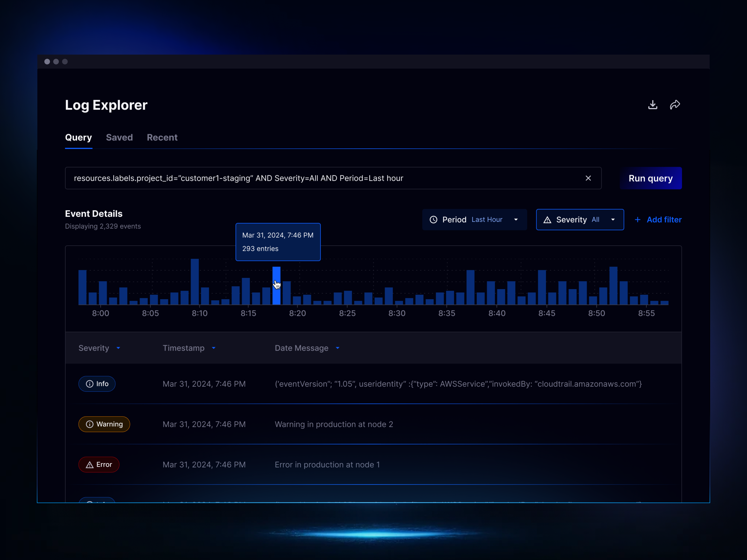Screen dimensions: 747x560
Task: Click the Error severity badge
Action: click(99, 465)
